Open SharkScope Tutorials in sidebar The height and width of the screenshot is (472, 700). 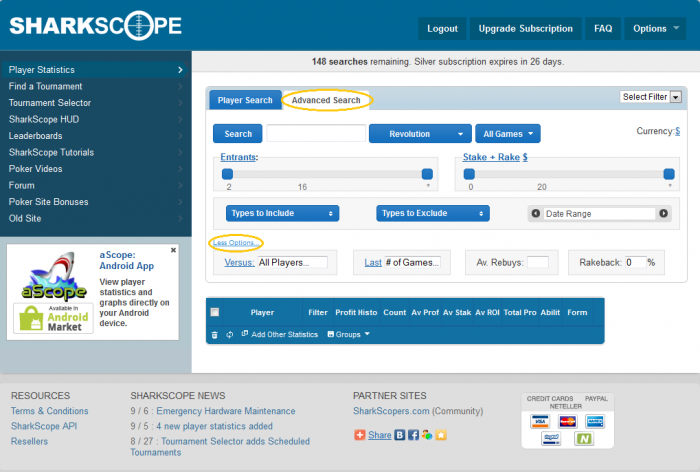click(96, 152)
